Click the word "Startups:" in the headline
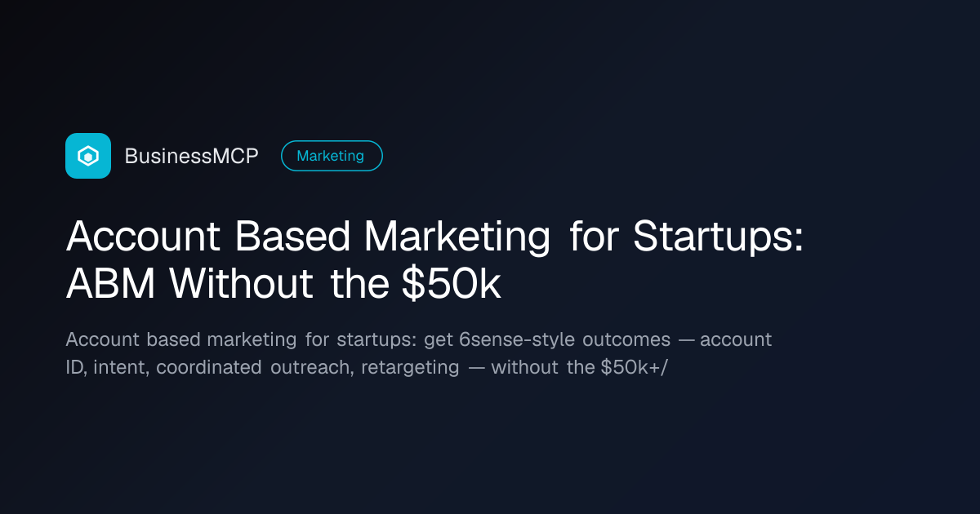Viewport: 980px width, 514px height. pyautogui.click(x=719, y=237)
